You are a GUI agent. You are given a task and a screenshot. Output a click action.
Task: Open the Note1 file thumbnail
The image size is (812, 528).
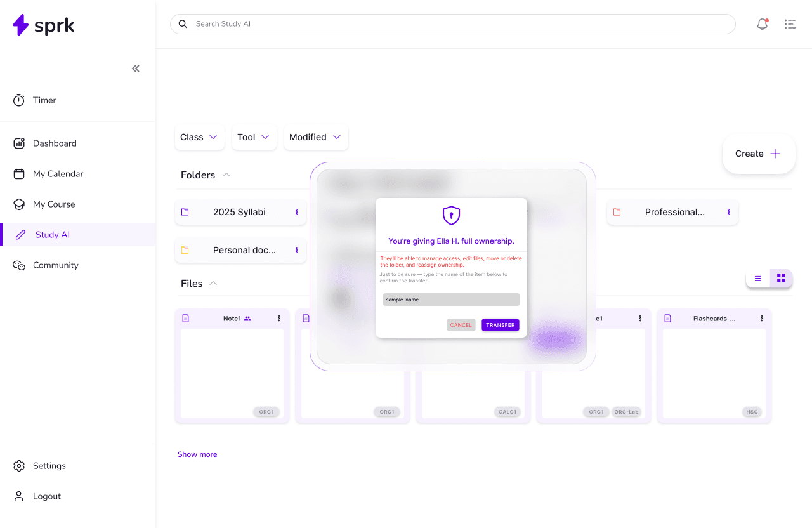click(232, 373)
